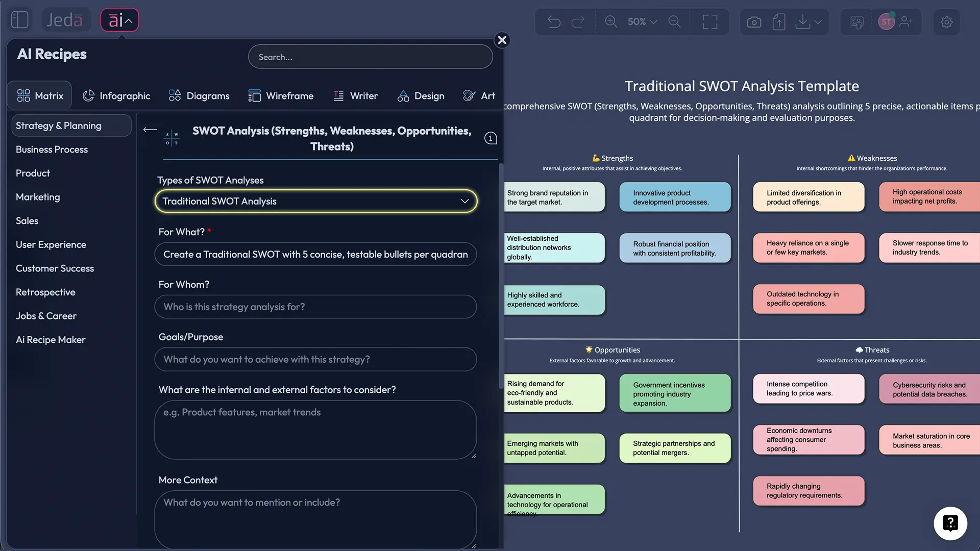Open the help question-mark bubble bottom right
This screenshot has width=980, height=551.
pyautogui.click(x=950, y=523)
